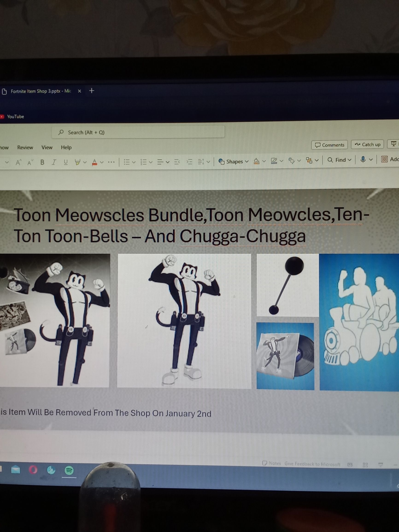The image size is (399, 532).
Task: Open more font options ellipsis
Action: pos(111,162)
